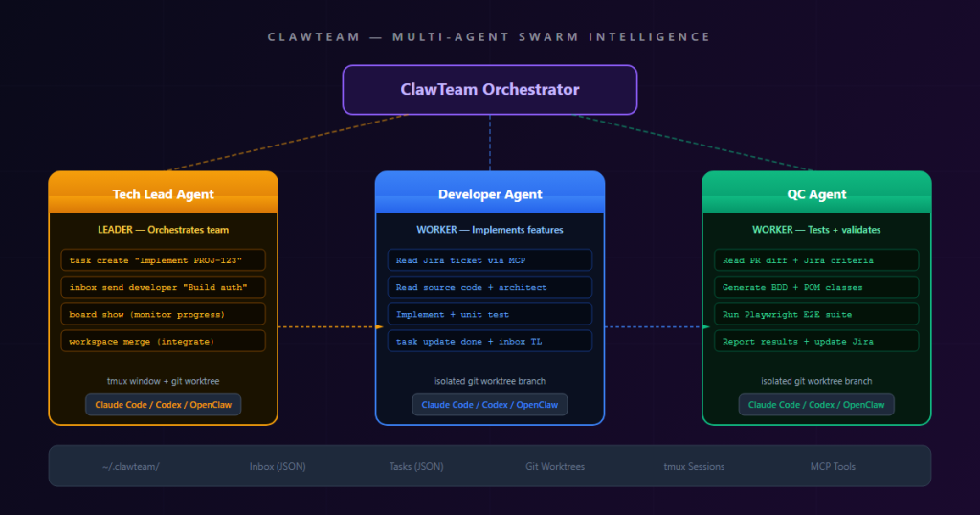Click Tech Lead 'Claude Code / Codex / OpenClaw' badge

(x=163, y=404)
